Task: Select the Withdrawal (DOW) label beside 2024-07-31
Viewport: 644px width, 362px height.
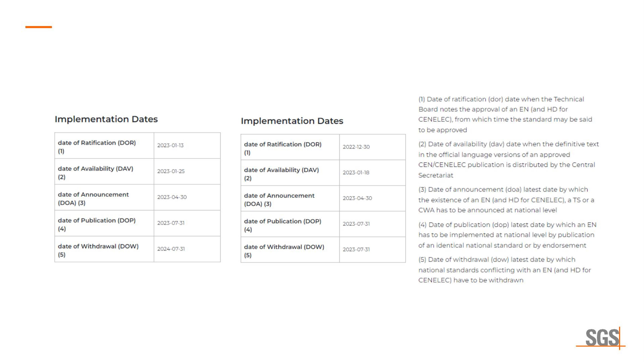Action: [x=98, y=250]
